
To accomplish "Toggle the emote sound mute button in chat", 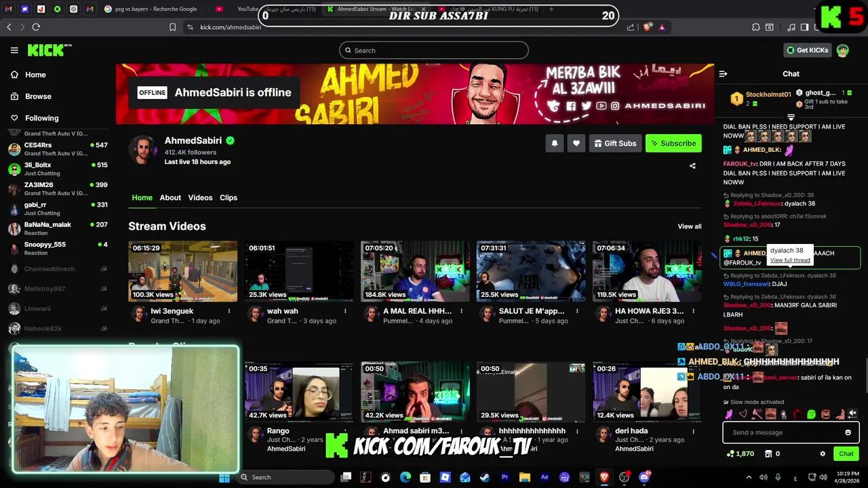I will coord(852,413).
